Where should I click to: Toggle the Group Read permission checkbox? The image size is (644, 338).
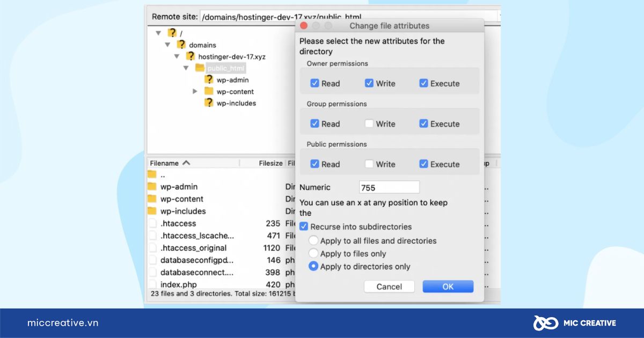(315, 123)
